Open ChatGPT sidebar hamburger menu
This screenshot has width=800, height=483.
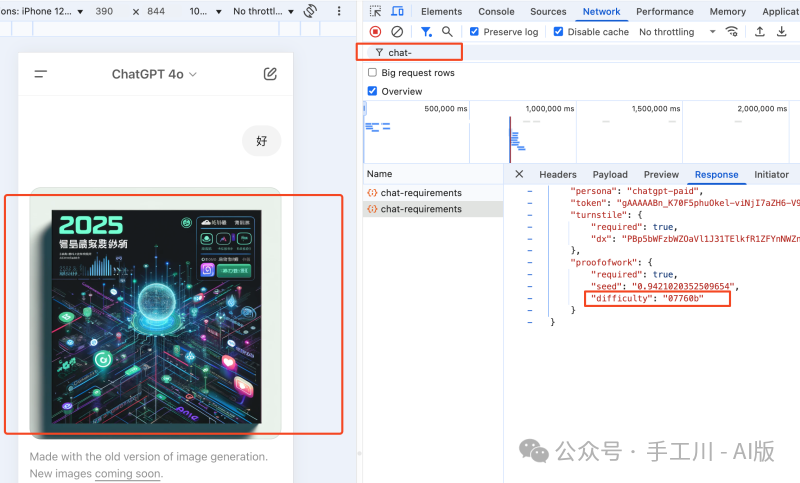(41, 74)
